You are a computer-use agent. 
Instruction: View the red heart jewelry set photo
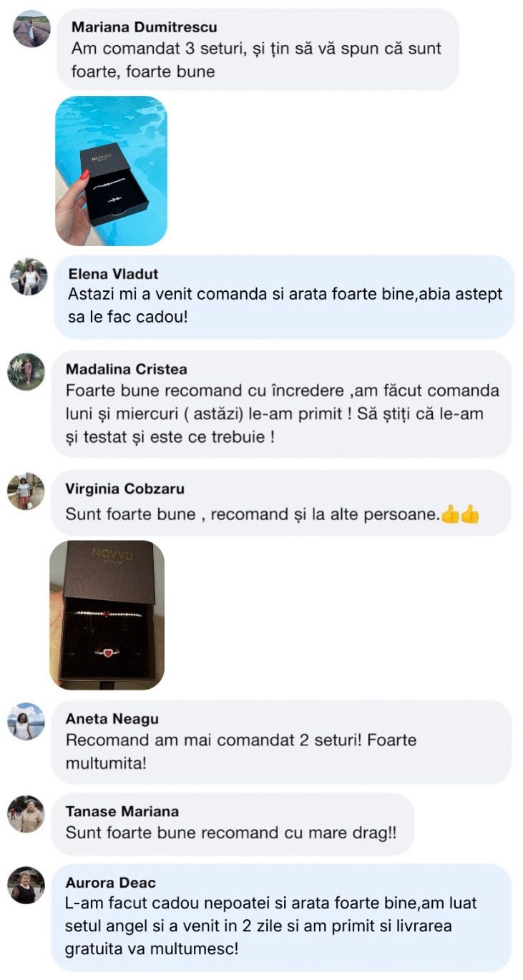[107, 615]
